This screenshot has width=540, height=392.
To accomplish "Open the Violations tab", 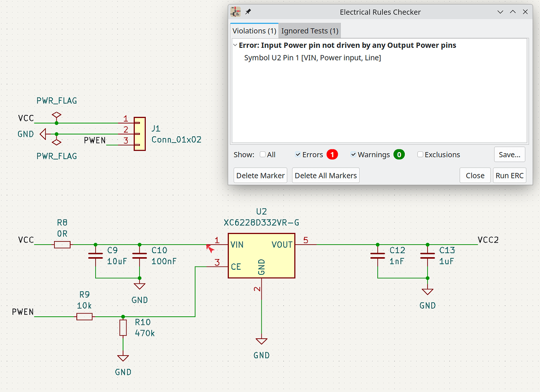I will pyautogui.click(x=254, y=31).
